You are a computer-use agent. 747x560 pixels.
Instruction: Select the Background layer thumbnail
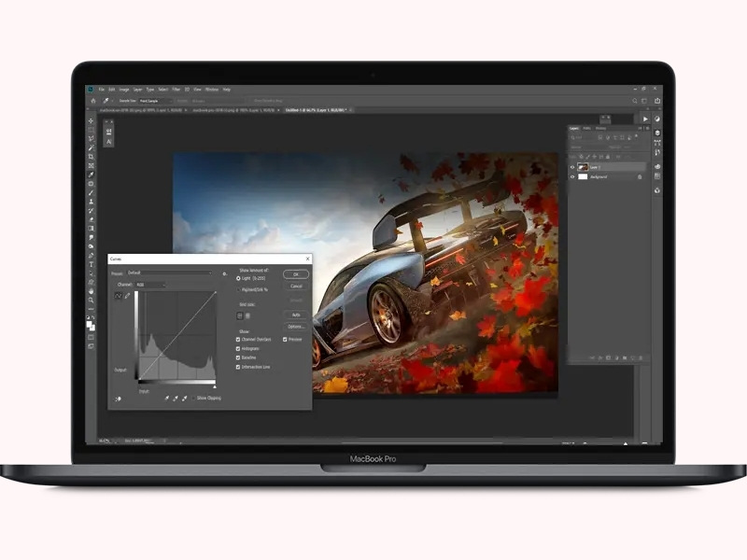click(583, 176)
